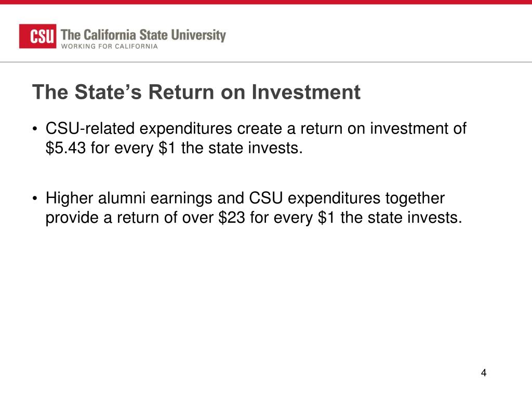The image size is (532, 399).
Task: Click the words return on investment of
Action: click(x=383, y=129)
